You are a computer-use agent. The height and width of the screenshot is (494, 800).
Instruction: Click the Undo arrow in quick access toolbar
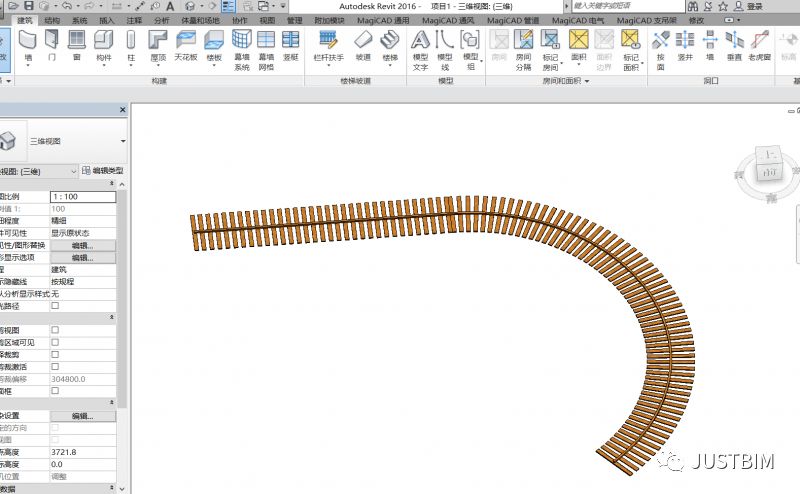[x=67, y=6]
